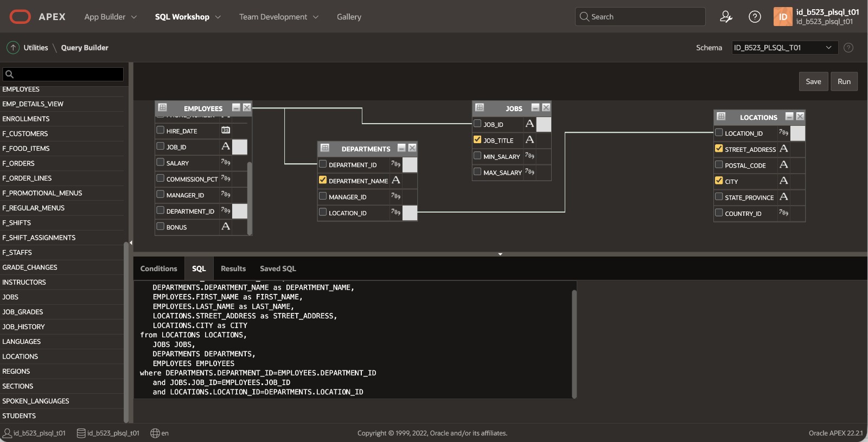Image resolution: width=868 pixels, height=442 pixels.
Task: Remove the EMPLOYEES table from canvas
Action: coord(247,107)
